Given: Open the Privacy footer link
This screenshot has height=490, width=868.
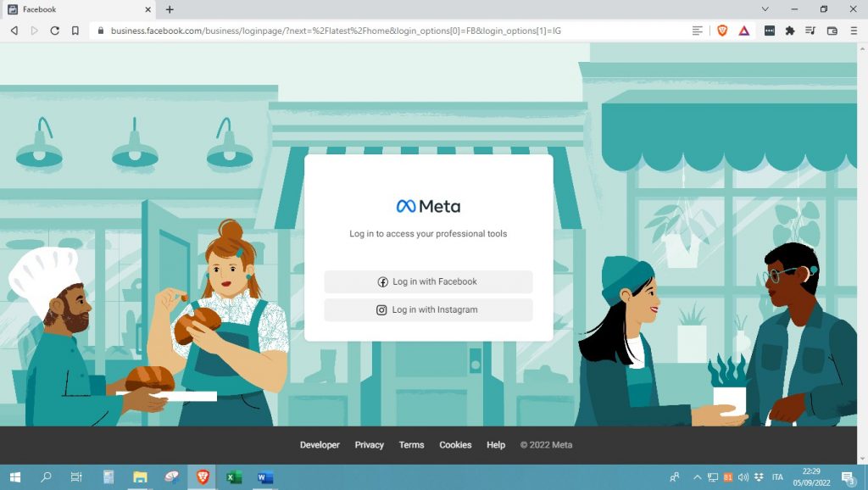Looking at the screenshot, I should [x=369, y=444].
